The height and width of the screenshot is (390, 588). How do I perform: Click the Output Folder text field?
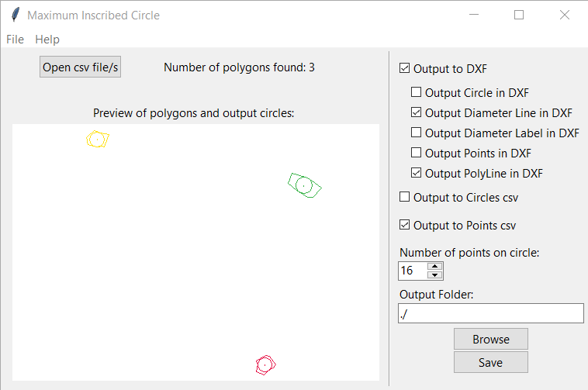[x=491, y=313]
